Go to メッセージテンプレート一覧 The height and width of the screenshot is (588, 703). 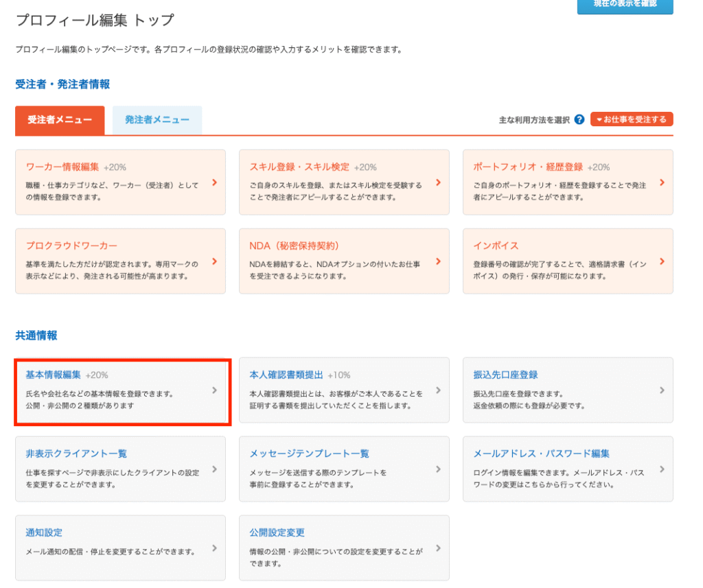309,454
